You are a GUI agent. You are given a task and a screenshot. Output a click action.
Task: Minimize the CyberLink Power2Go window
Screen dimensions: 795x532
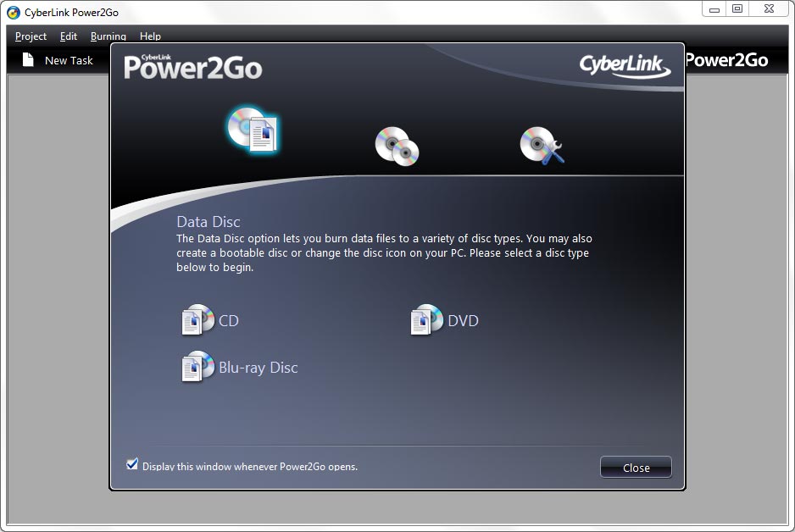coord(714,9)
